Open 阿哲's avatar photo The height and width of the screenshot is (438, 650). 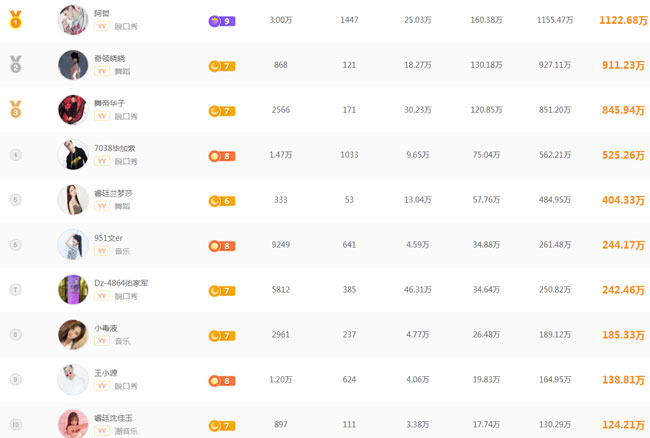pyautogui.click(x=73, y=20)
